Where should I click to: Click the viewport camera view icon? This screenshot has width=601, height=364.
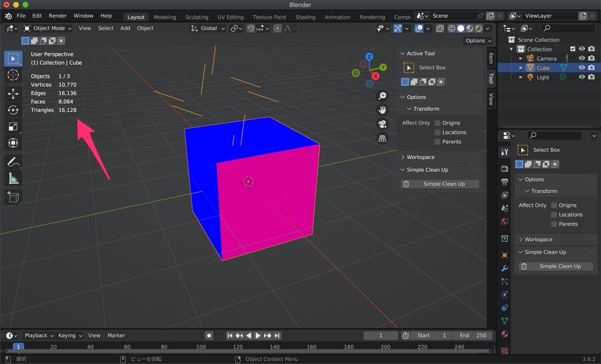pyautogui.click(x=383, y=124)
